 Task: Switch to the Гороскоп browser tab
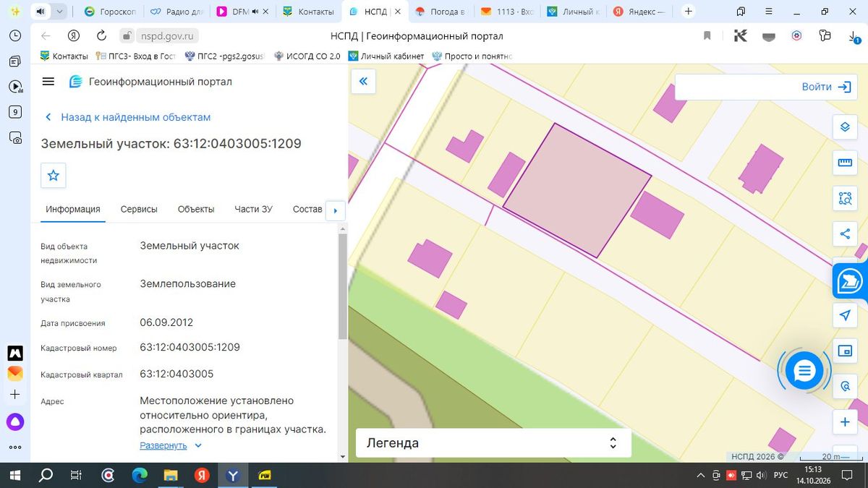[x=109, y=12]
